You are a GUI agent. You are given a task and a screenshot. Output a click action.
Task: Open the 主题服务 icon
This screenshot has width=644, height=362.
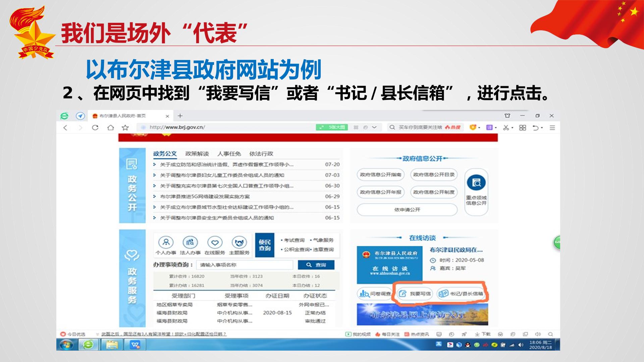[x=239, y=242]
